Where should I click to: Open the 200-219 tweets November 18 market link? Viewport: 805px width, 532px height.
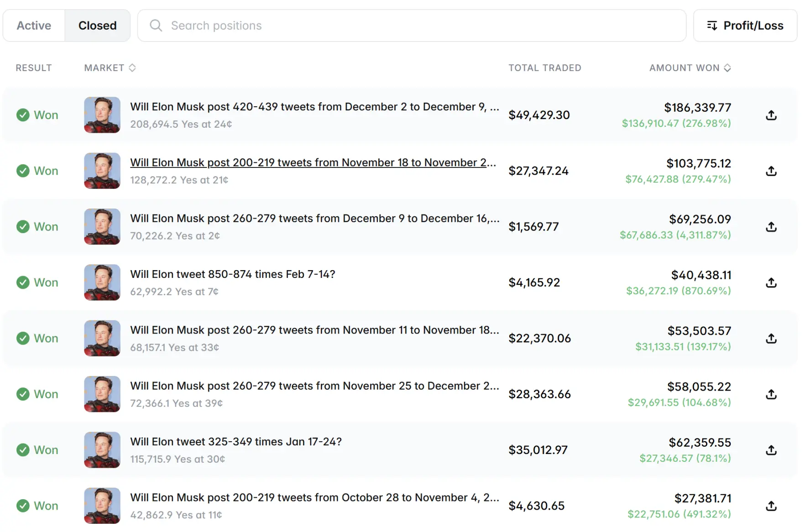(313, 163)
